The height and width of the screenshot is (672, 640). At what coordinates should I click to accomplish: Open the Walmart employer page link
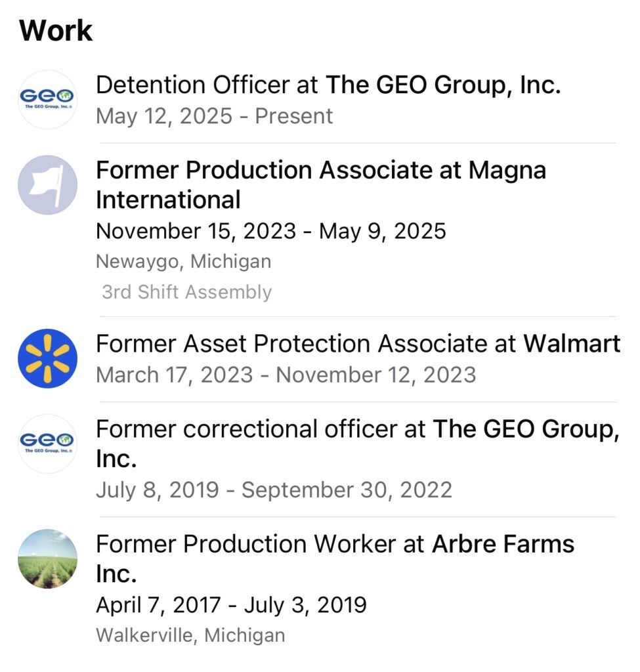pyautogui.click(x=571, y=343)
